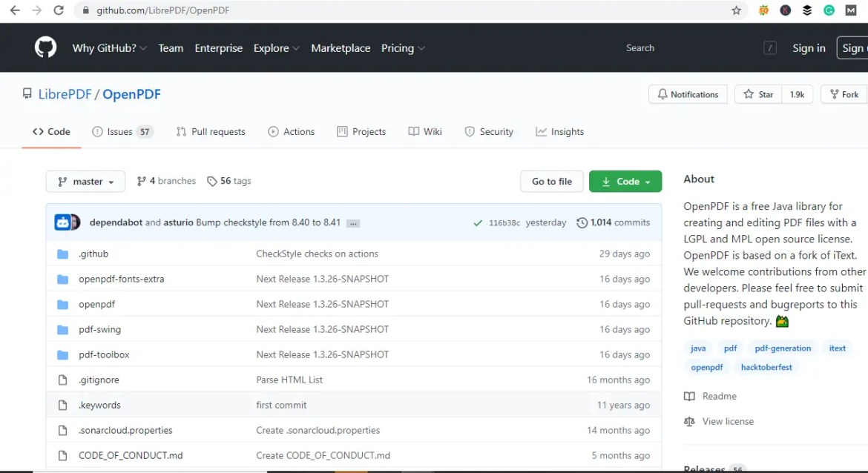Viewport: 868px width, 473px height.
Task: Click the Fork button
Action: click(x=844, y=95)
